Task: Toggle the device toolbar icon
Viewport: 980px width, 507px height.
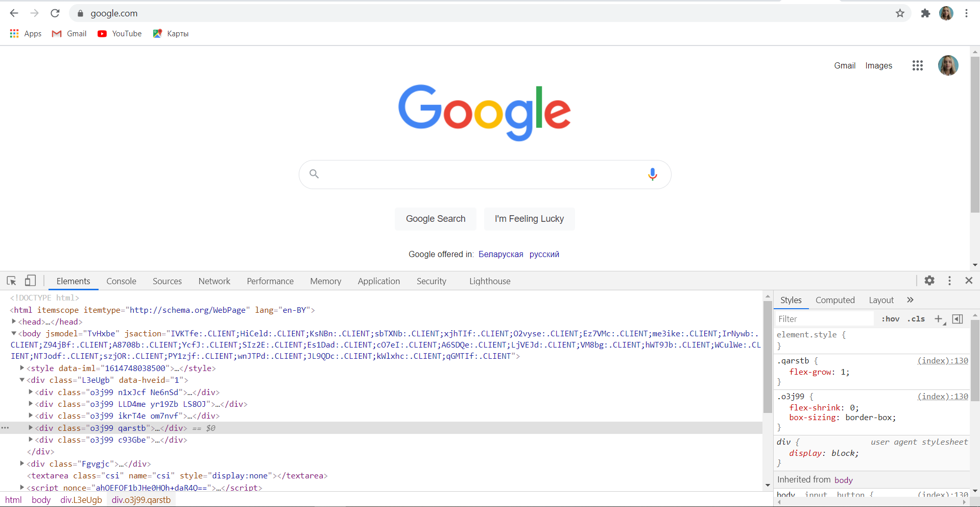Action: click(30, 281)
